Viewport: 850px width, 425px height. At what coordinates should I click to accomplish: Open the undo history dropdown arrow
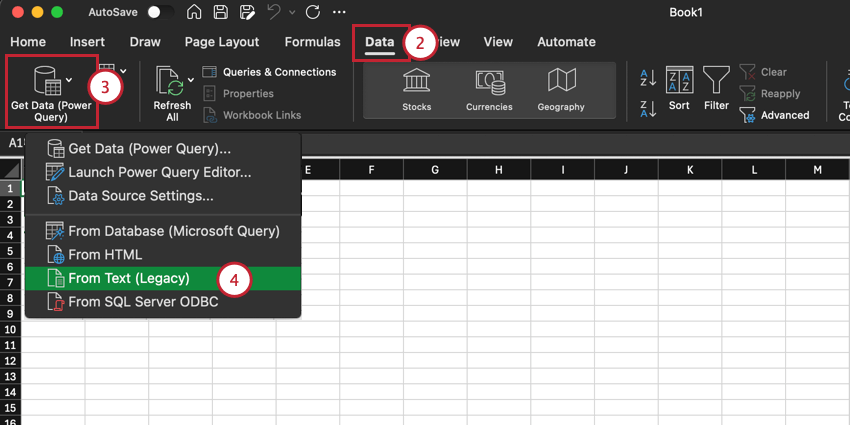pos(291,13)
